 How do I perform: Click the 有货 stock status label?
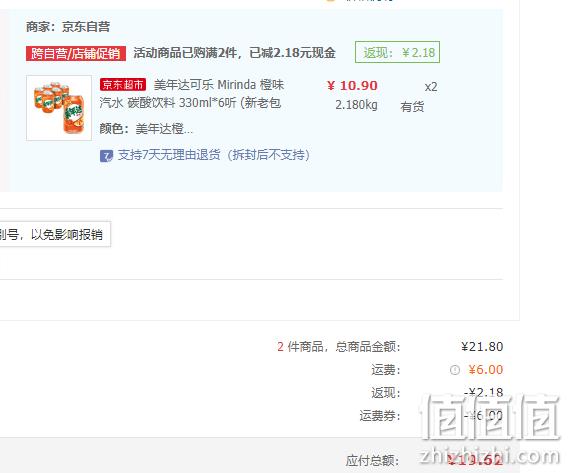(412, 107)
